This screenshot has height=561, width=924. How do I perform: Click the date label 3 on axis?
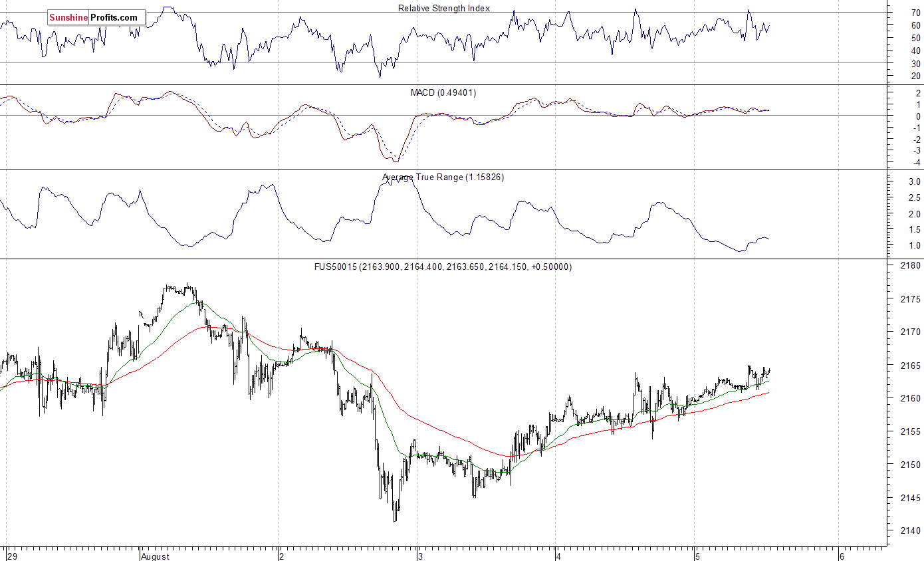pos(421,556)
